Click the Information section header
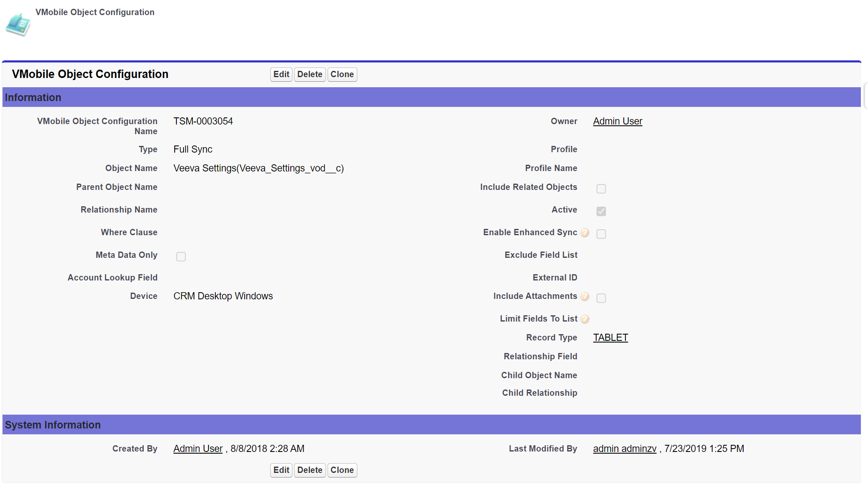This screenshot has height=488, width=868. pos(34,97)
